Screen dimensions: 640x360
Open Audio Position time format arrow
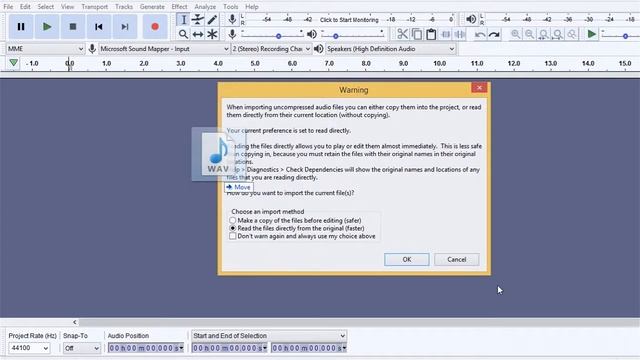click(x=182, y=348)
